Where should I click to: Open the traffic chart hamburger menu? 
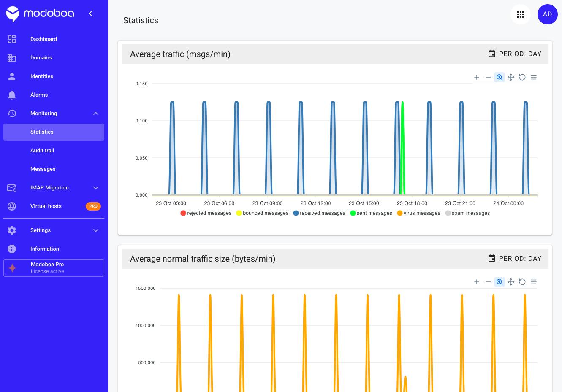pyautogui.click(x=534, y=77)
